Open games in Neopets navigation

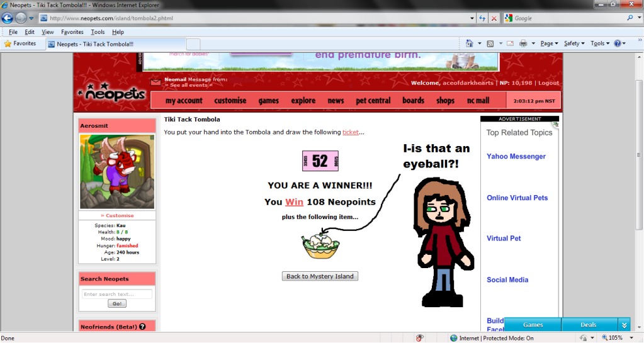point(269,101)
